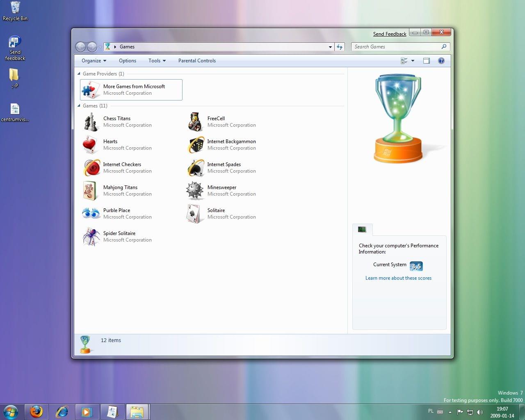Launch FreeCell via its king card icon

click(195, 122)
